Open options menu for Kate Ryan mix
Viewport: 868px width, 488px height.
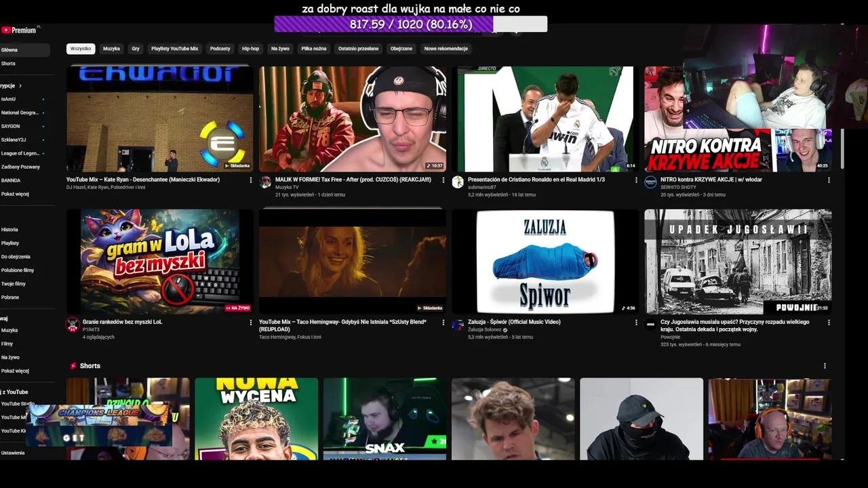click(251, 180)
